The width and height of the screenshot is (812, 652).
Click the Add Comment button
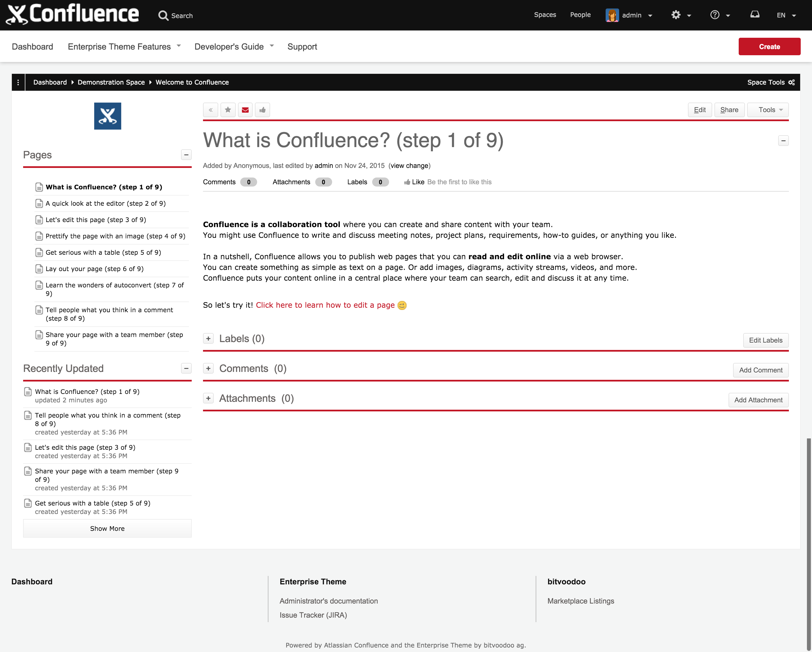[x=760, y=370]
